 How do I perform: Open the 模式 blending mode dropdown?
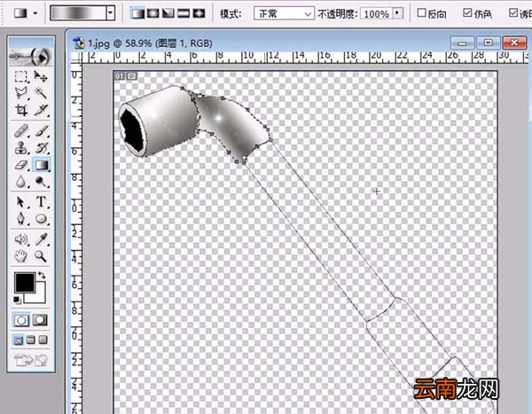[284, 13]
